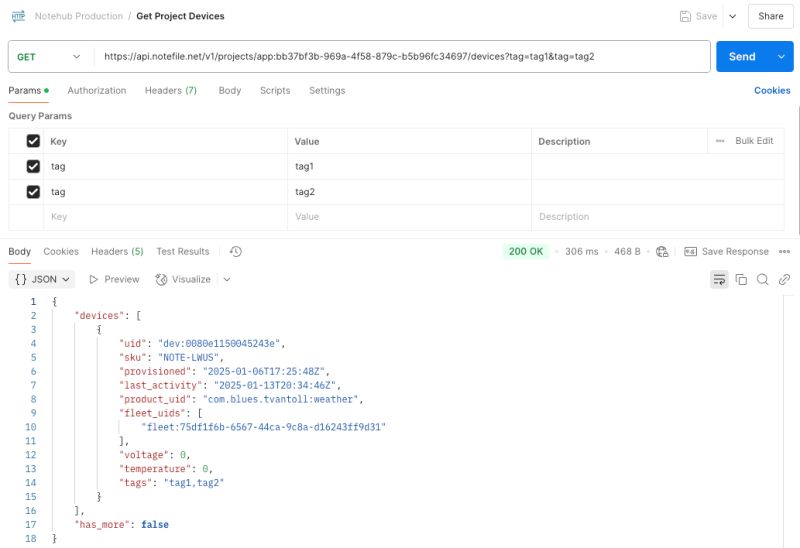The width and height of the screenshot is (800, 548).
Task: Click the request URL input field
Action: click(x=400, y=57)
